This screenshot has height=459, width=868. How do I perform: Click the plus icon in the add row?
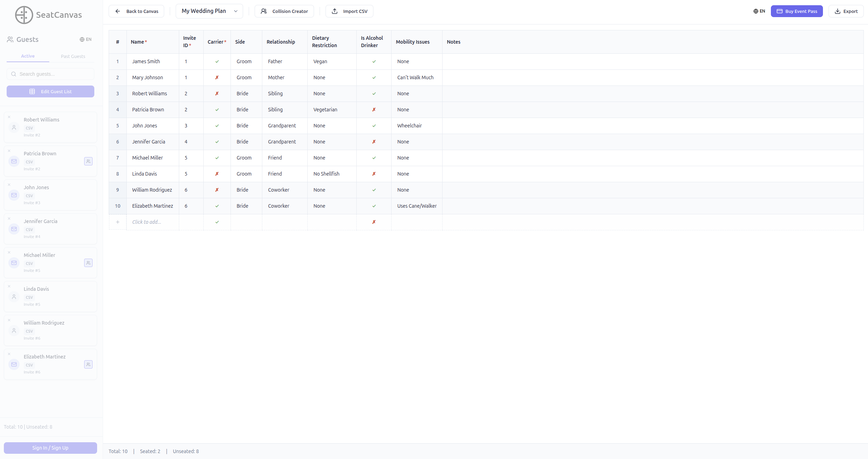tap(118, 222)
